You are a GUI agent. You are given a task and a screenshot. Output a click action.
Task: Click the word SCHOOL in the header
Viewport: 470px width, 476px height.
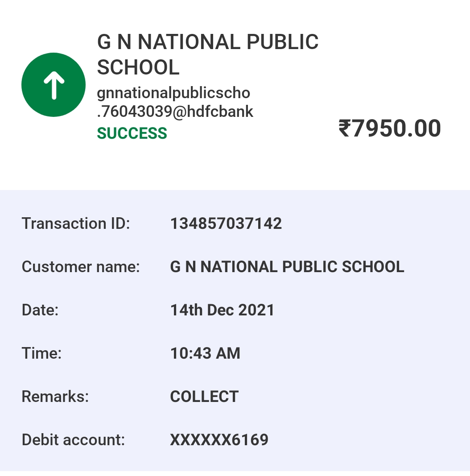click(138, 67)
